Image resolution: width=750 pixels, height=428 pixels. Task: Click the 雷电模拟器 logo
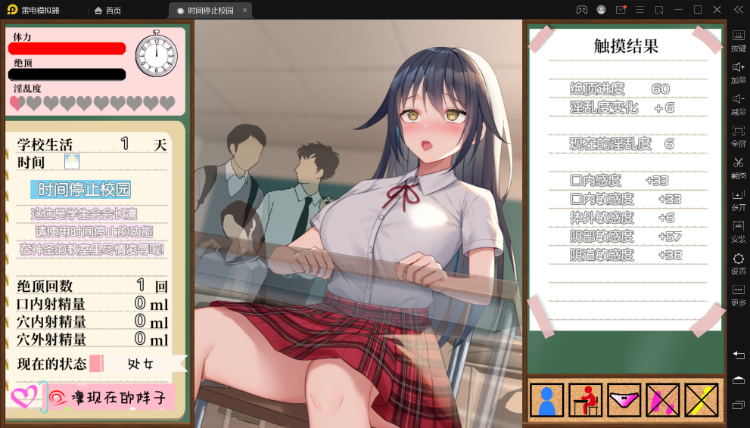coord(12,10)
